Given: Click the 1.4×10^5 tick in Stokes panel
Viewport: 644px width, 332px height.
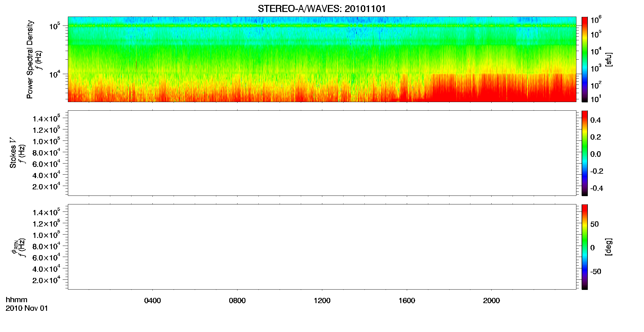Looking at the screenshot, I should click(46, 118).
